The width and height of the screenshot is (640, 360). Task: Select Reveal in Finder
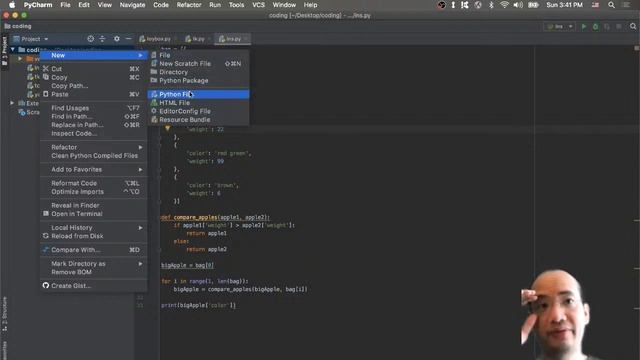coord(94,205)
